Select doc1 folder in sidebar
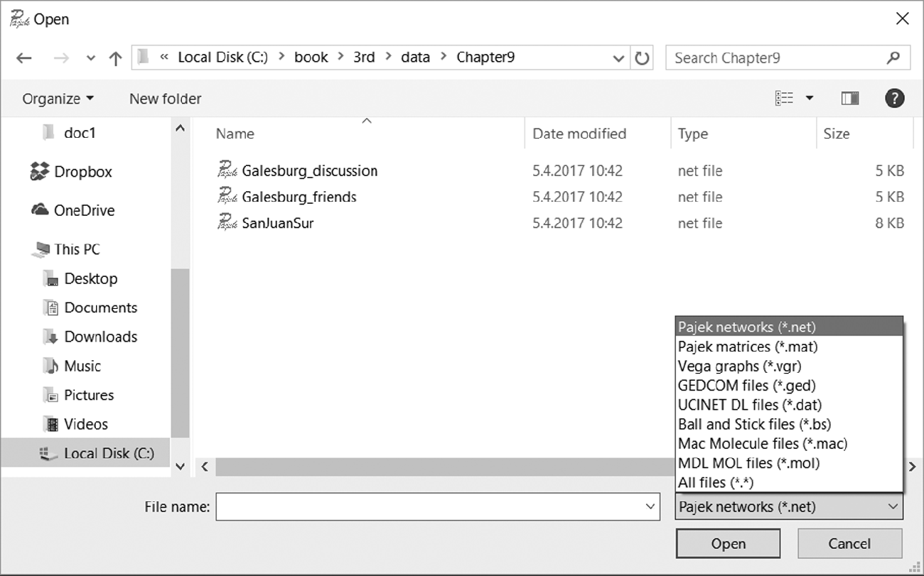 coord(69,133)
